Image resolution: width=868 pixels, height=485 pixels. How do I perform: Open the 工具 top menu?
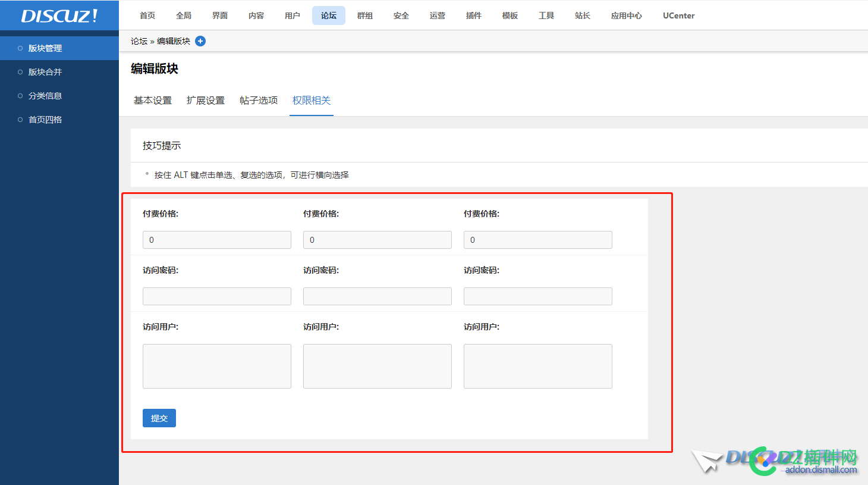click(x=546, y=15)
